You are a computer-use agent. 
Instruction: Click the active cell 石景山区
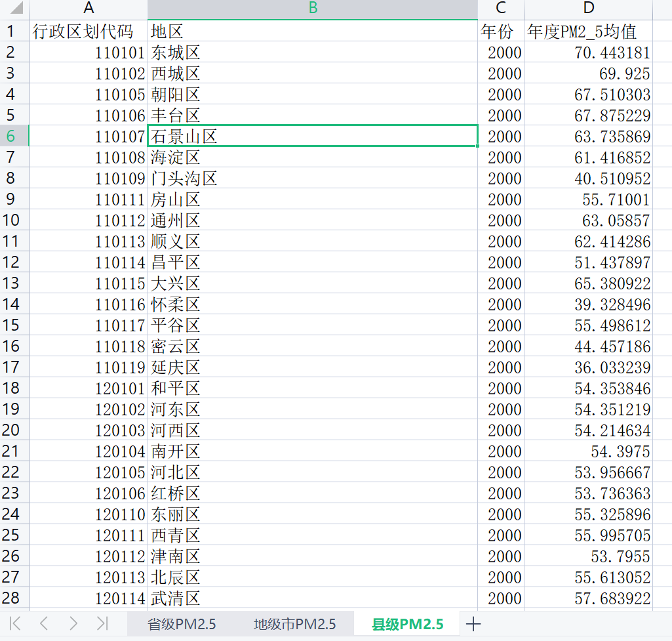click(313, 136)
